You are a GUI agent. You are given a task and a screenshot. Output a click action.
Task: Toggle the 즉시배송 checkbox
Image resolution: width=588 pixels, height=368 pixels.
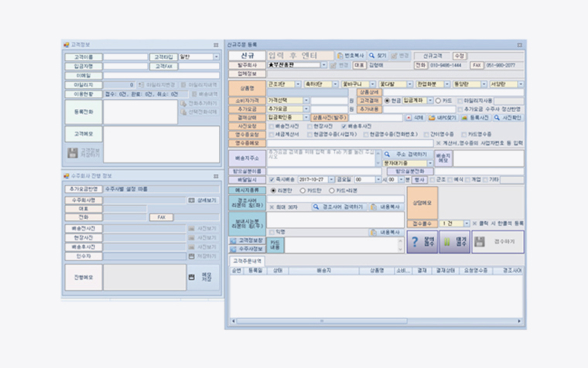click(271, 179)
